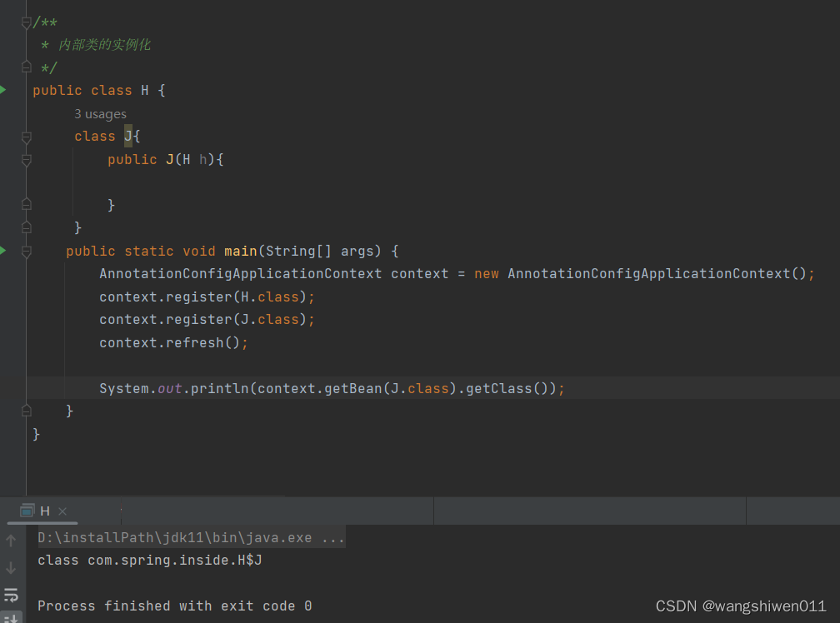840x623 pixels.
Task: Open the 3 usages hint
Action: 100,114
